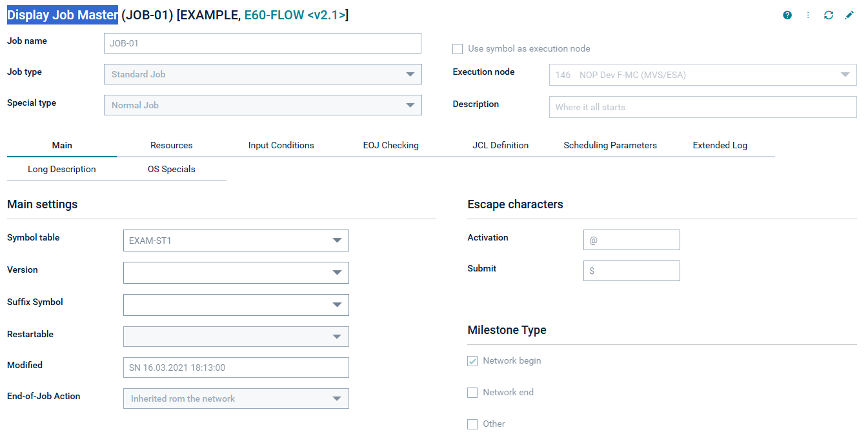
Task: Toggle the Network begin checkbox
Action: (472, 360)
